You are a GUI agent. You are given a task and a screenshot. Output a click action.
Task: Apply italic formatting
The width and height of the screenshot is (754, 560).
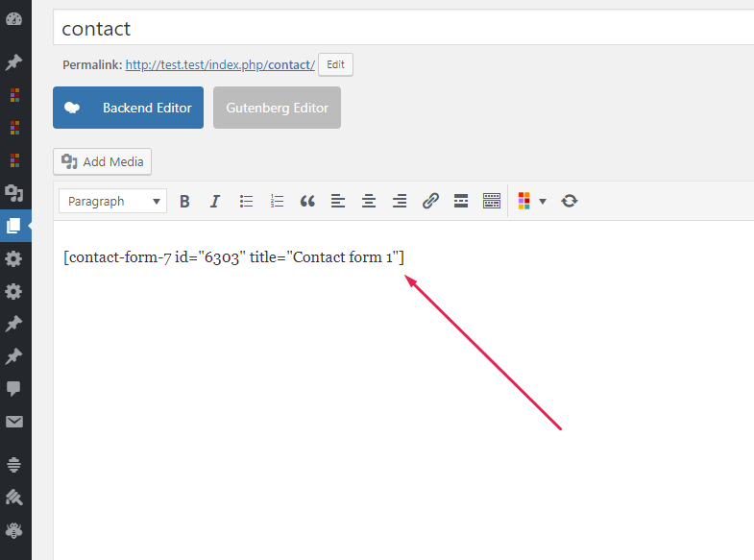[215, 201]
